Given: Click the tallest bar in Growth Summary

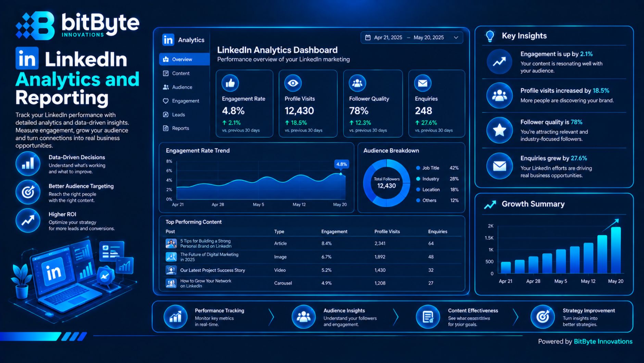Looking at the screenshot, I should (616, 250).
